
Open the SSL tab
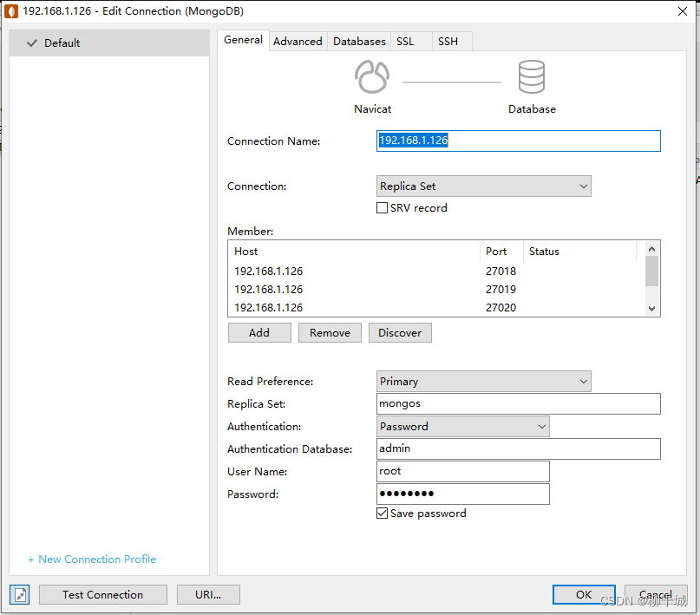[x=411, y=41]
